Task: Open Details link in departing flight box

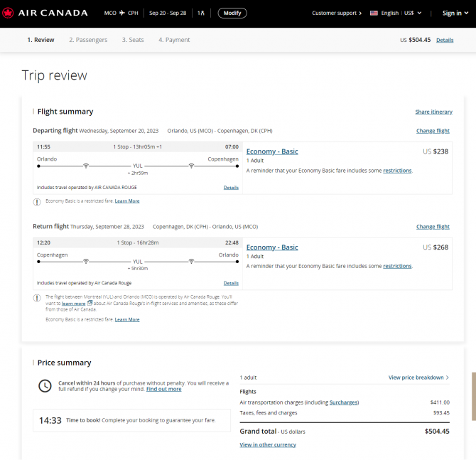Action: pyautogui.click(x=231, y=188)
